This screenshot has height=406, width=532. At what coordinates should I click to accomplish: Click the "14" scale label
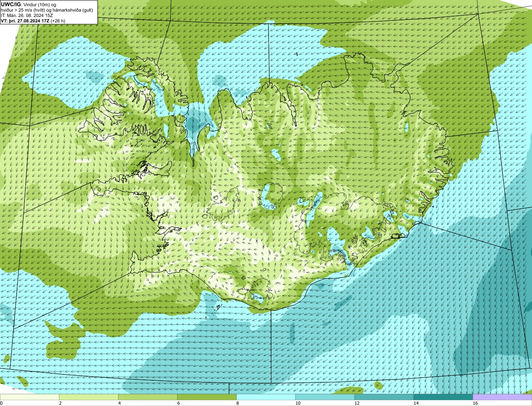click(416, 403)
